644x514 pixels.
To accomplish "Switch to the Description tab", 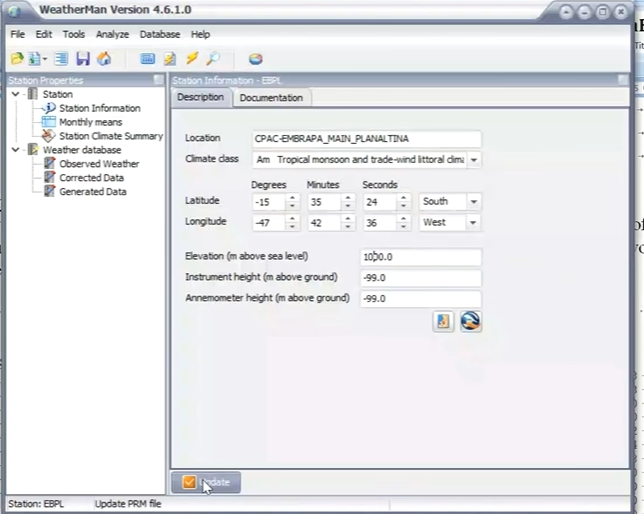I will [200, 97].
